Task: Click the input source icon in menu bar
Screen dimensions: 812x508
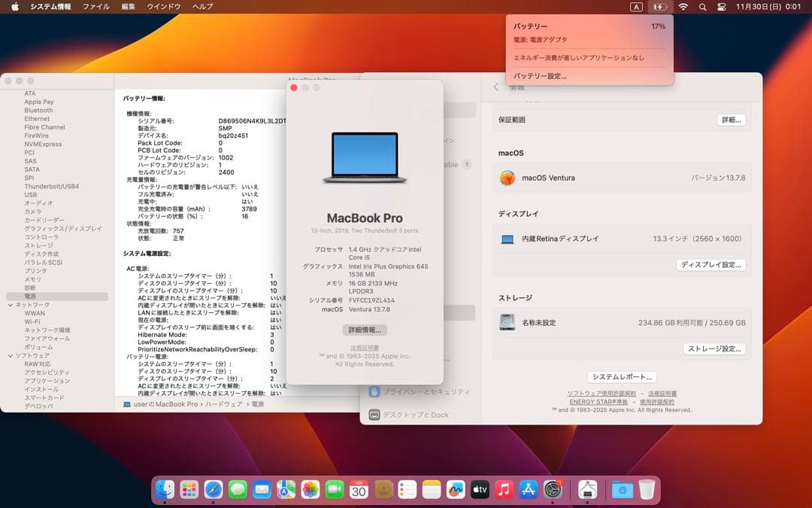Action: coord(637,7)
